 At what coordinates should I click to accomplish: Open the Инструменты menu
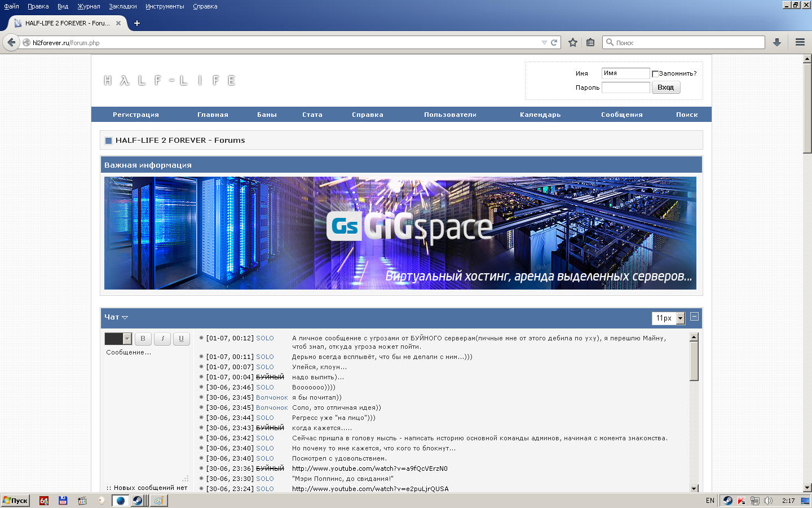(165, 6)
